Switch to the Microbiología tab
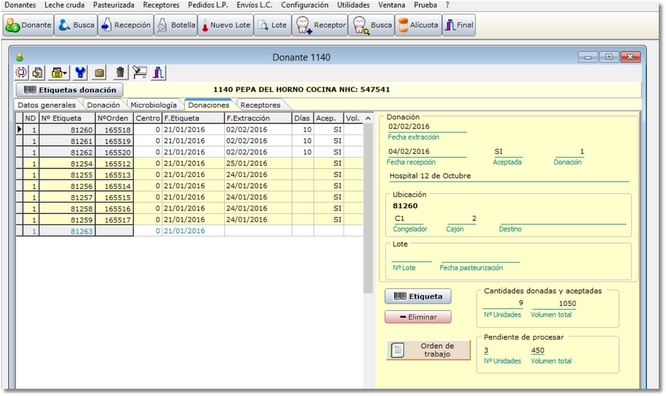 click(x=153, y=105)
